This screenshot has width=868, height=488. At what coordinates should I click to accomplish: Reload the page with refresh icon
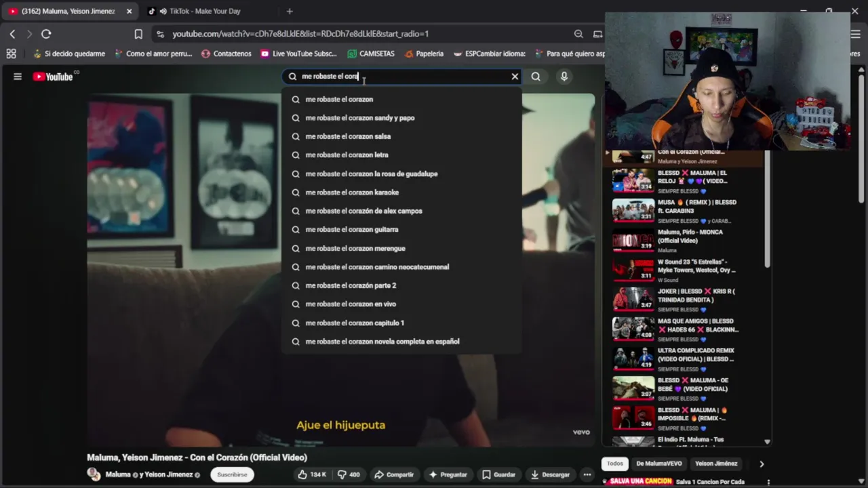click(x=46, y=34)
